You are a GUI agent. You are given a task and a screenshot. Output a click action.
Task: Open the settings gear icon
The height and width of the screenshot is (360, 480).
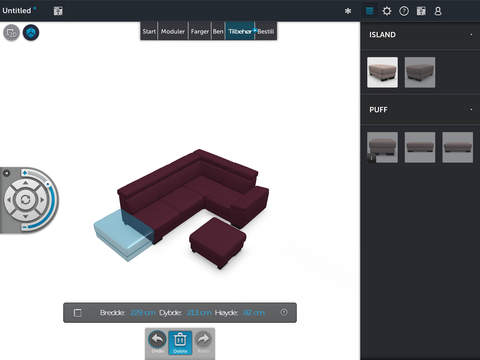click(387, 11)
